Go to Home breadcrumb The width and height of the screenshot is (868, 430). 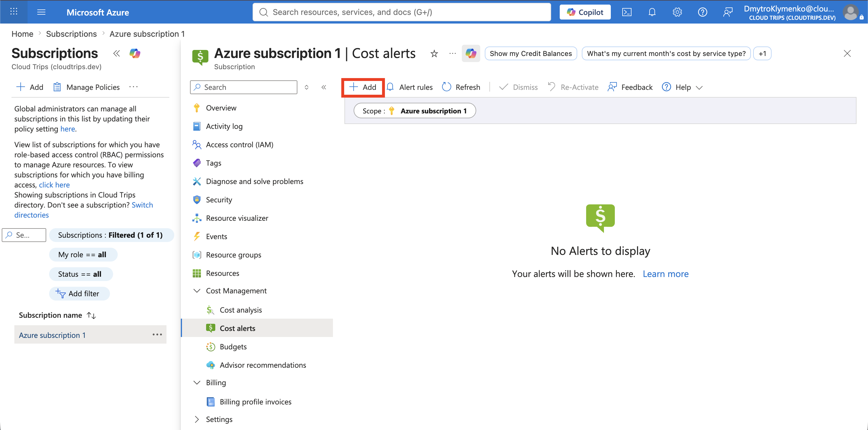[22, 34]
